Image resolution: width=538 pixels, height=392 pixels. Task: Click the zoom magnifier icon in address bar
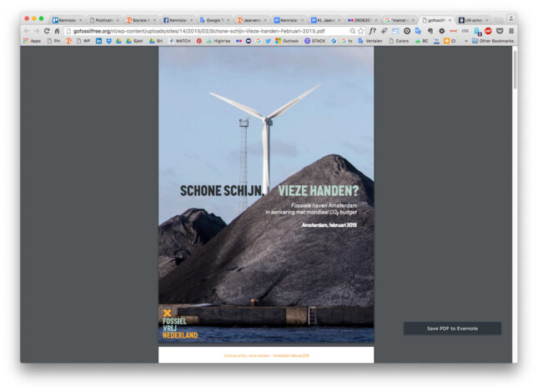click(x=352, y=30)
